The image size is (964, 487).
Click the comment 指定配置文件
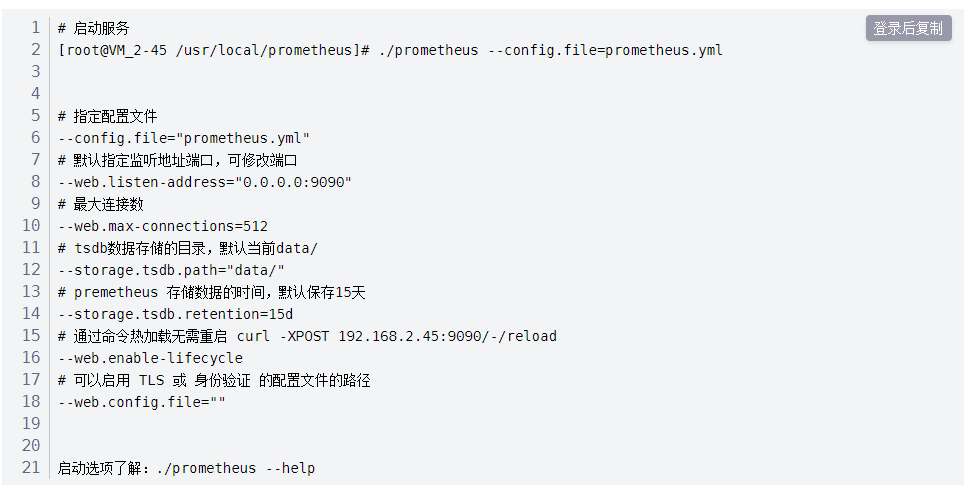[115, 116]
